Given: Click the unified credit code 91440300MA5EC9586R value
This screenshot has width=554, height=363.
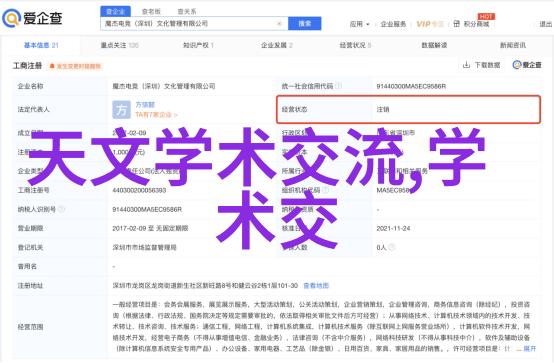Looking at the screenshot, I should pos(411,86).
